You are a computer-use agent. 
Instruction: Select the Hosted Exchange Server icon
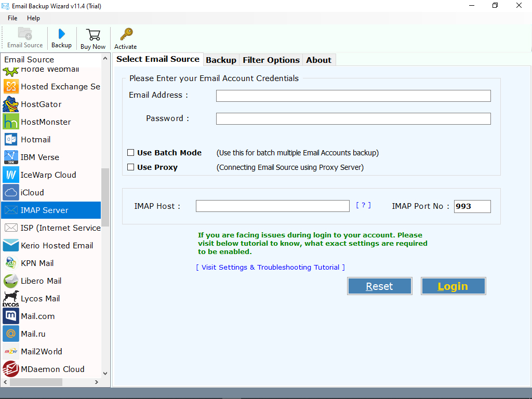pyautogui.click(x=11, y=87)
